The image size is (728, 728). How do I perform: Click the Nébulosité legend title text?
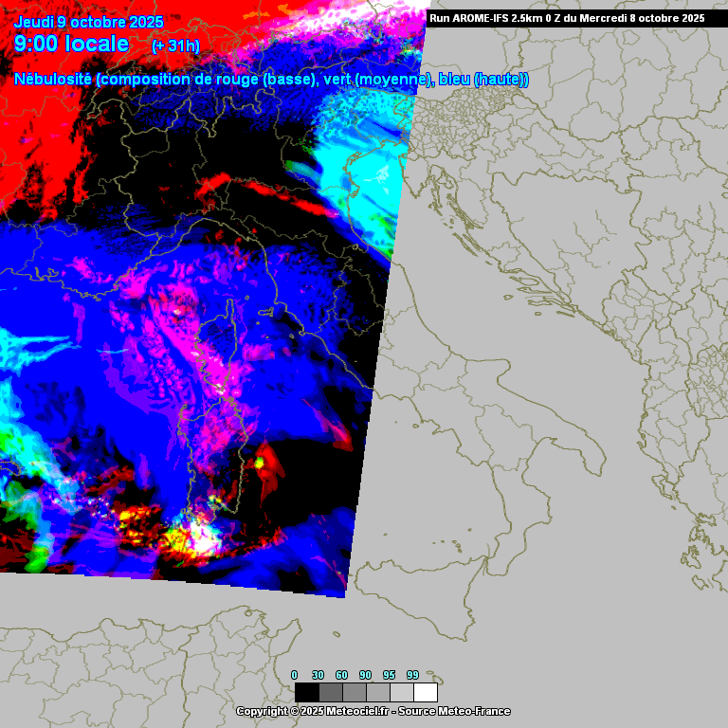coord(54,80)
